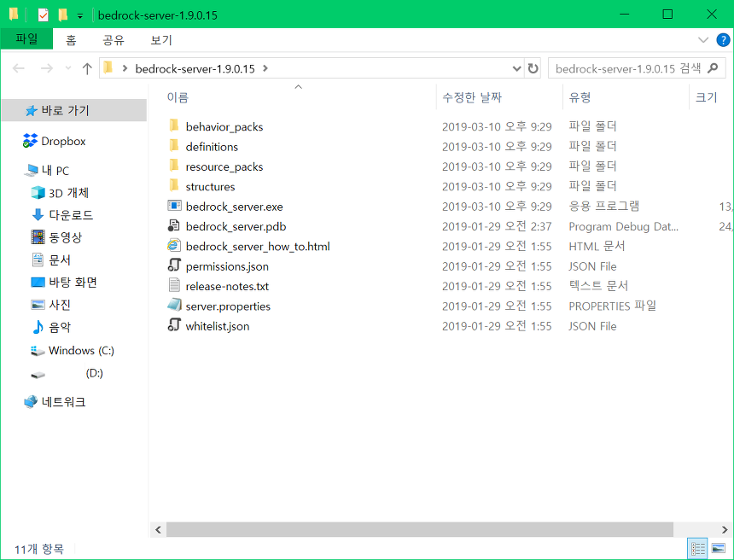
Task: Open the 홈 ribbon tab
Action: coord(71,40)
